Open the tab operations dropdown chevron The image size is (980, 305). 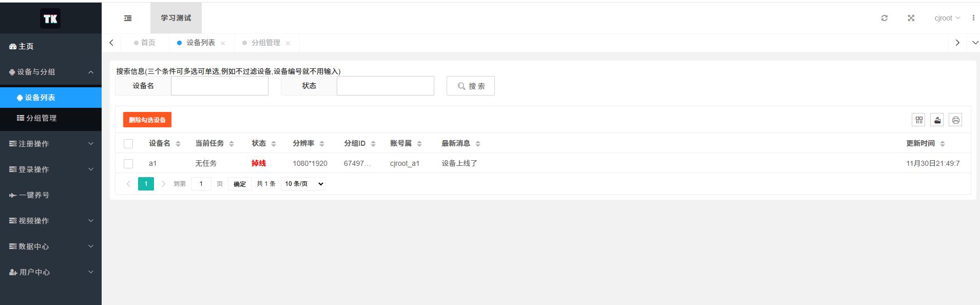click(x=975, y=43)
